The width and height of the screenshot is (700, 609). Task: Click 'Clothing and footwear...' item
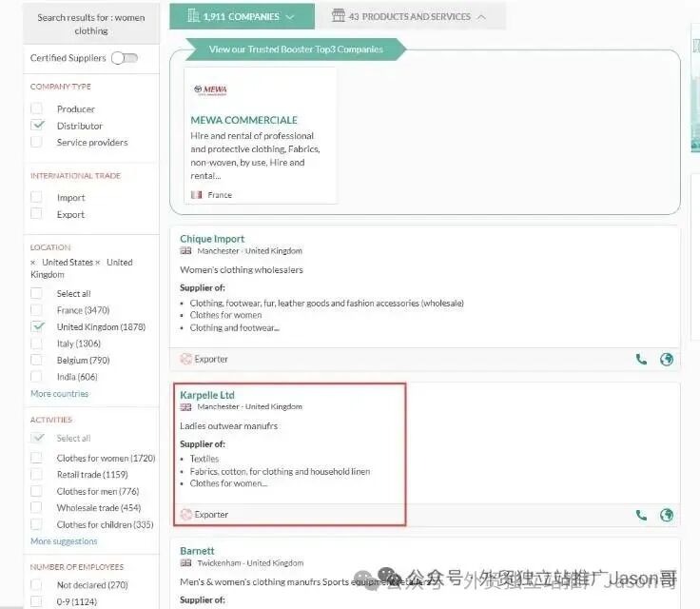tap(235, 327)
